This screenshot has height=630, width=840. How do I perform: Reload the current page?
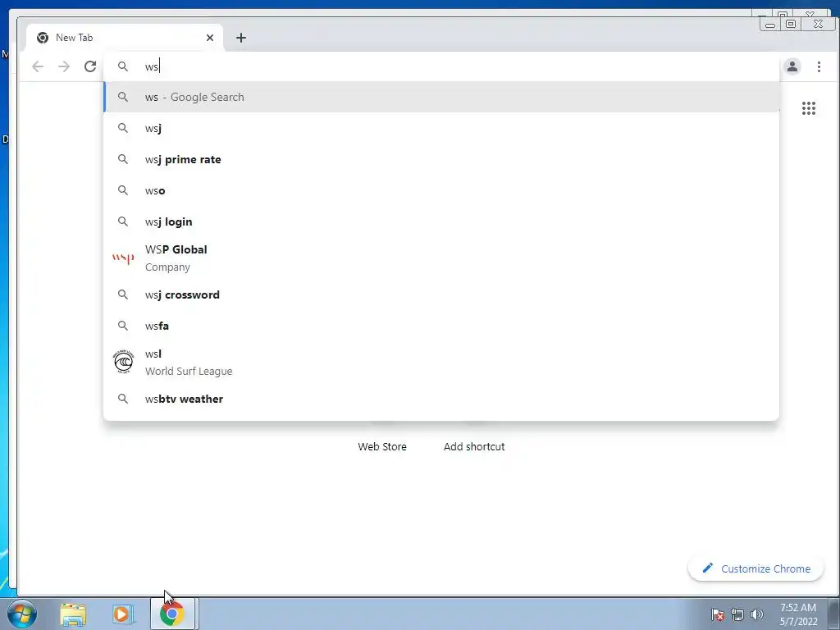click(90, 66)
